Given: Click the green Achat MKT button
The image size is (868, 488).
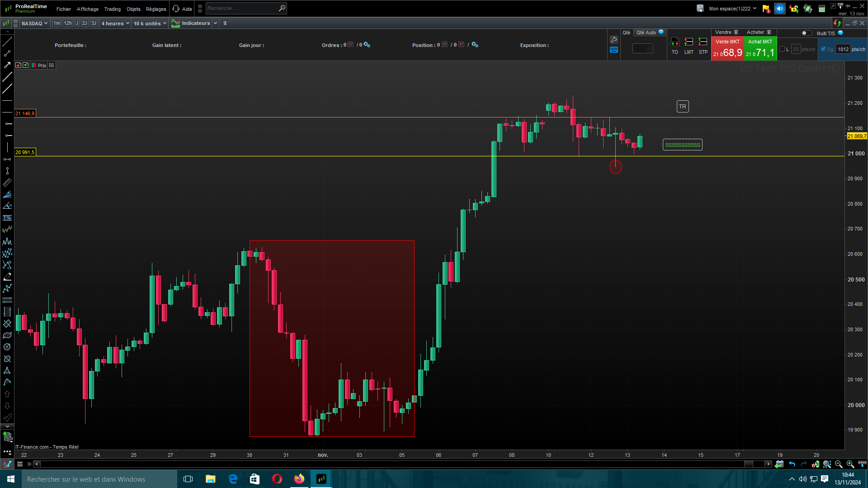Looking at the screenshot, I should (x=760, y=49).
